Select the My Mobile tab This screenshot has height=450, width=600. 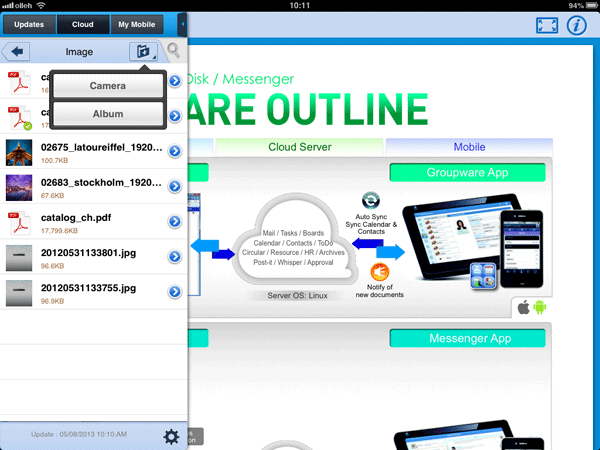pyautogui.click(x=137, y=23)
